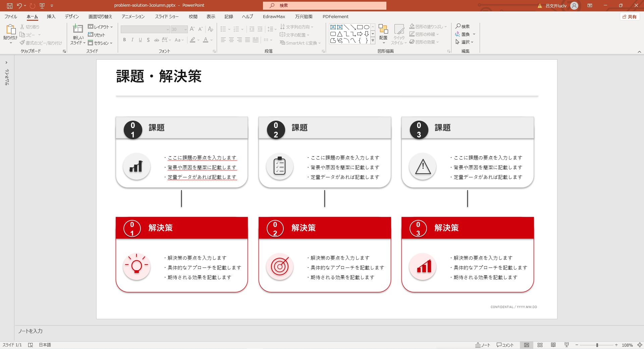The width and height of the screenshot is (644, 349).
Task: Undo the last action
Action: pyautogui.click(x=19, y=6)
